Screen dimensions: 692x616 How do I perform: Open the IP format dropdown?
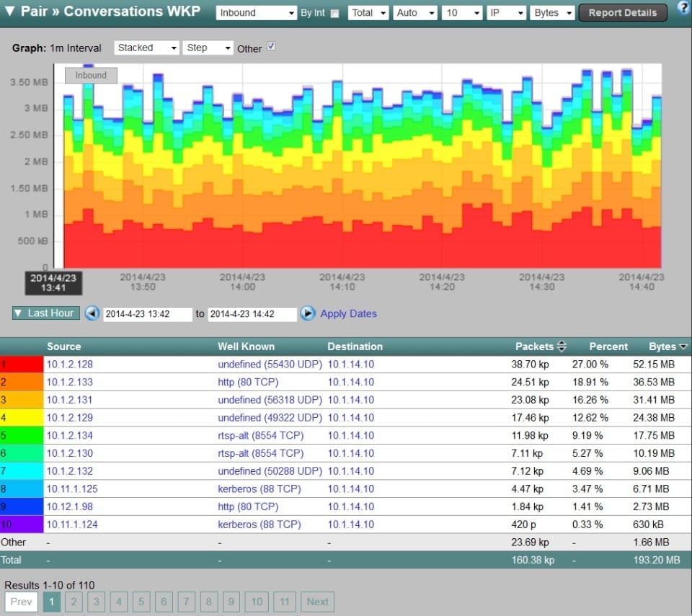(x=507, y=13)
